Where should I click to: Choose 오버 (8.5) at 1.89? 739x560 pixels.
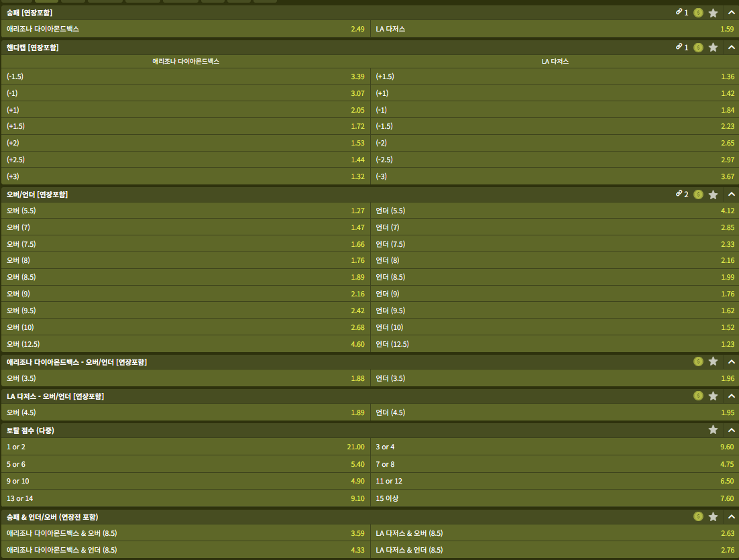186,277
